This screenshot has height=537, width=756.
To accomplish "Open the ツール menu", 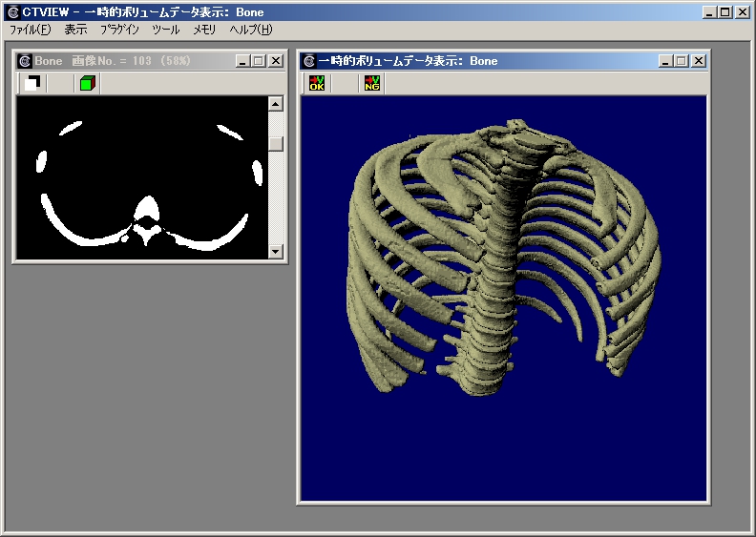I will click(166, 30).
